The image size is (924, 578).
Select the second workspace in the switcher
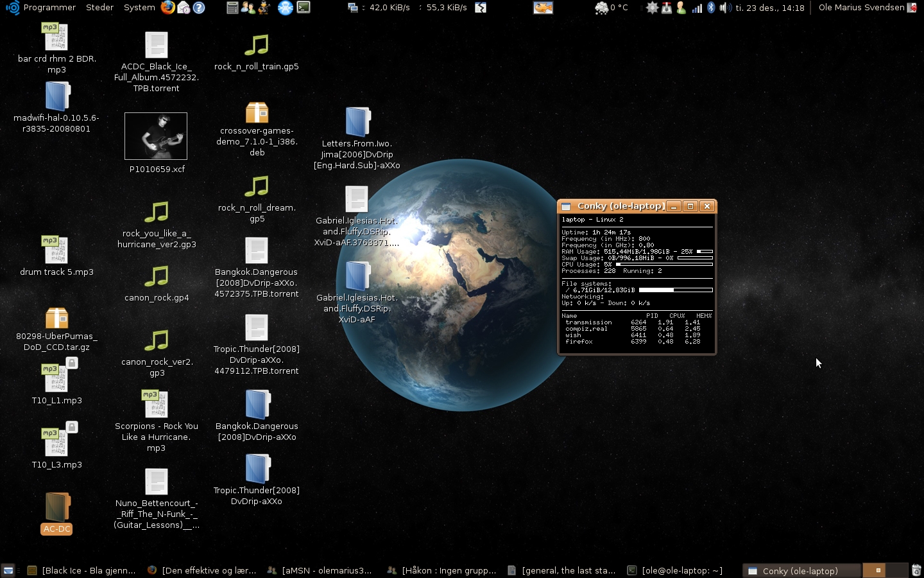click(896, 570)
